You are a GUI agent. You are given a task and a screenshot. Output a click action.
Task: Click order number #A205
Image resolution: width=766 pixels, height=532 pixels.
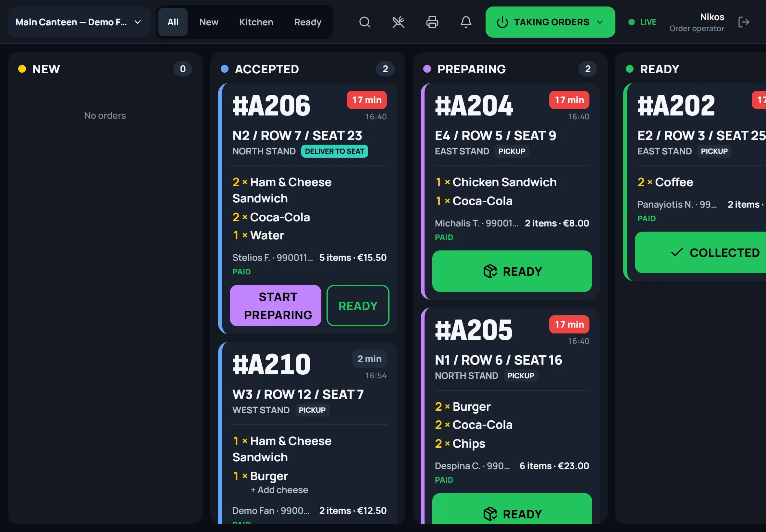pyautogui.click(x=474, y=330)
